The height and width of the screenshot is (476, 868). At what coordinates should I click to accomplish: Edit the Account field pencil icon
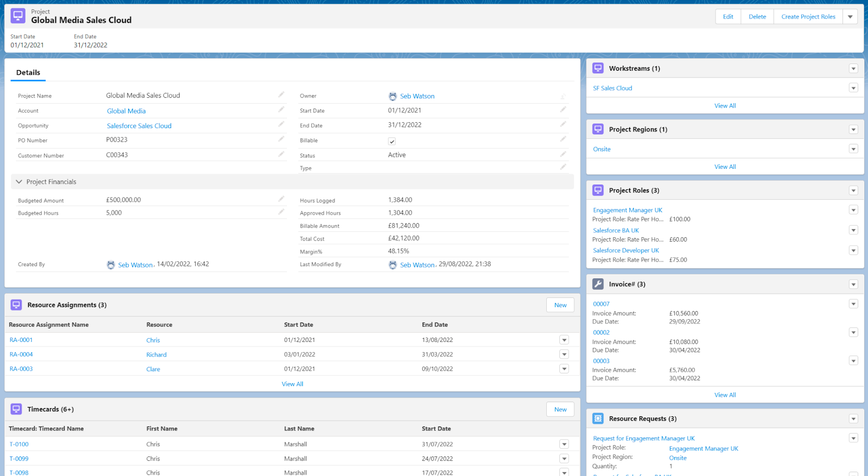pyautogui.click(x=282, y=109)
